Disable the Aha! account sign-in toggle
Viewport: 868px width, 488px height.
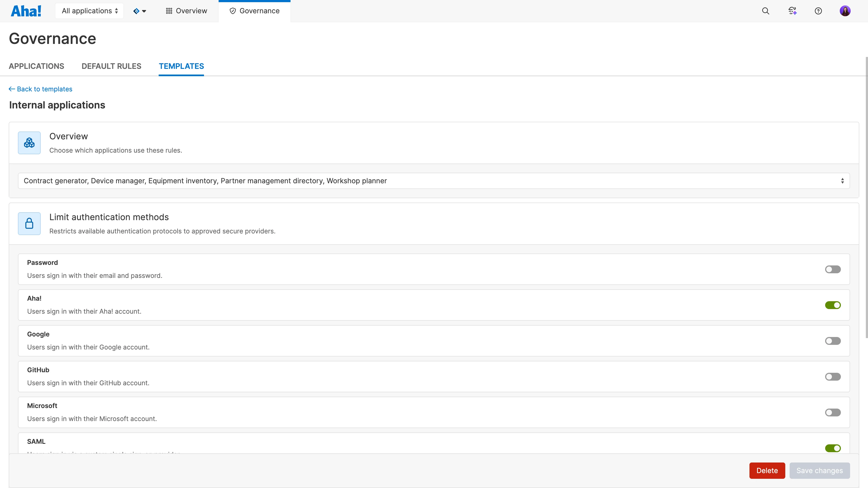tap(833, 305)
